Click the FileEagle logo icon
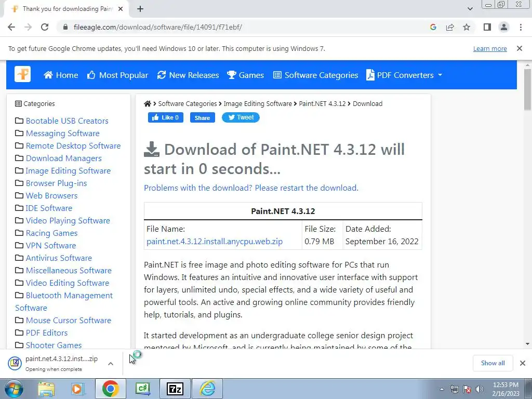 [22, 74]
